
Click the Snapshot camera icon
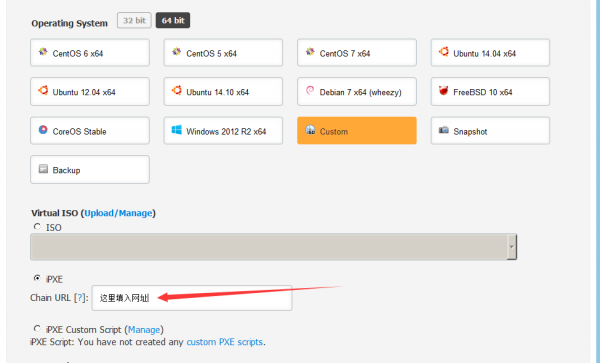443,130
